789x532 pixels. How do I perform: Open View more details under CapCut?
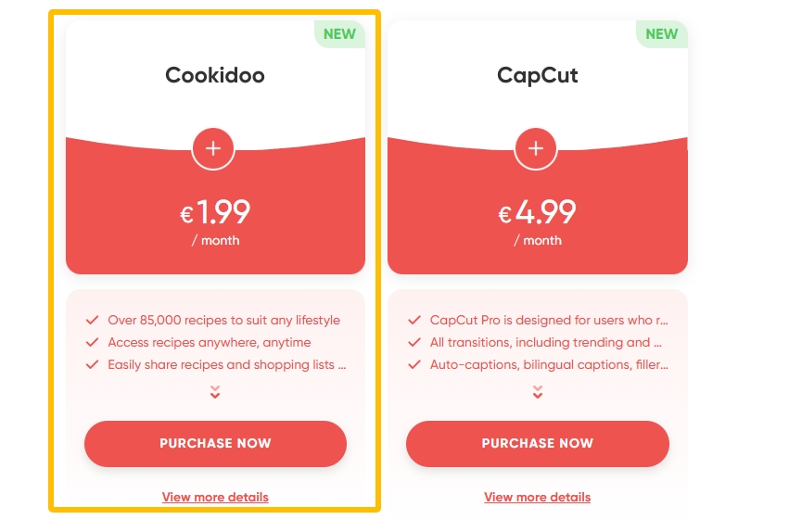[537, 497]
